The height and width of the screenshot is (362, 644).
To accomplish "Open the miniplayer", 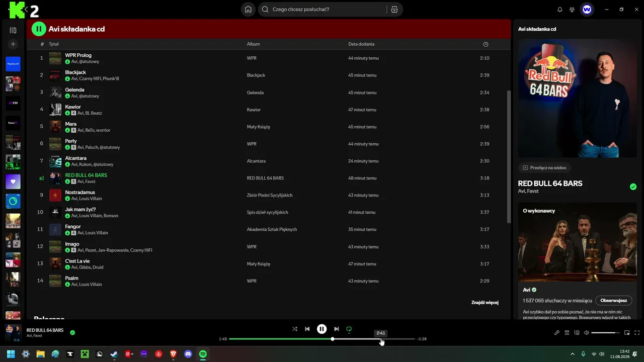I will coord(627,332).
